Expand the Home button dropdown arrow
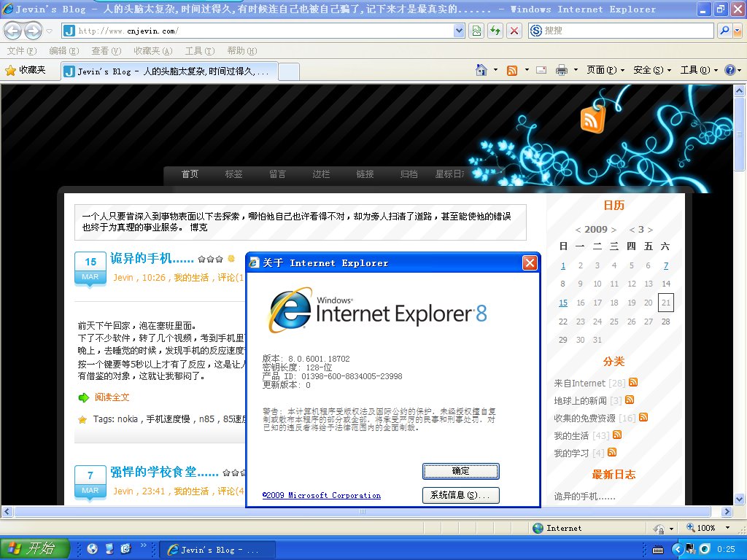 click(x=495, y=71)
